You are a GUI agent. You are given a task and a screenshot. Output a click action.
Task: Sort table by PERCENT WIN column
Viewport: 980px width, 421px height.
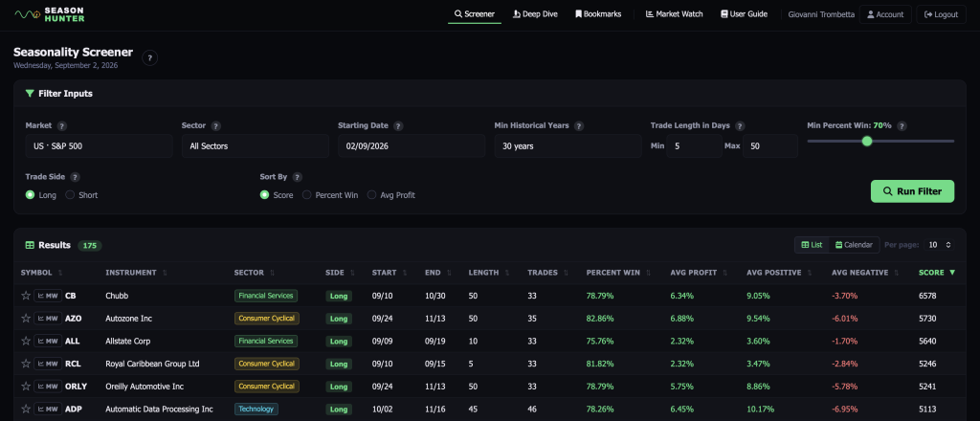619,273
